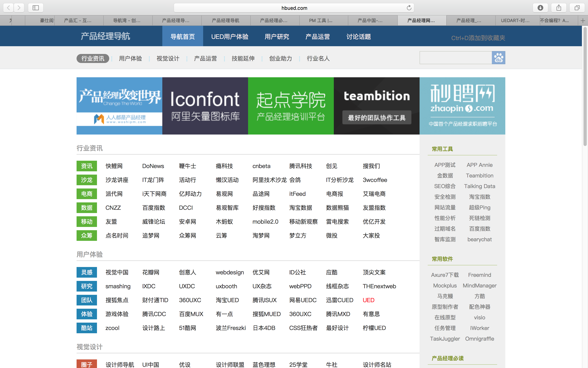Click the blue 灵感 category tag

[87, 272]
